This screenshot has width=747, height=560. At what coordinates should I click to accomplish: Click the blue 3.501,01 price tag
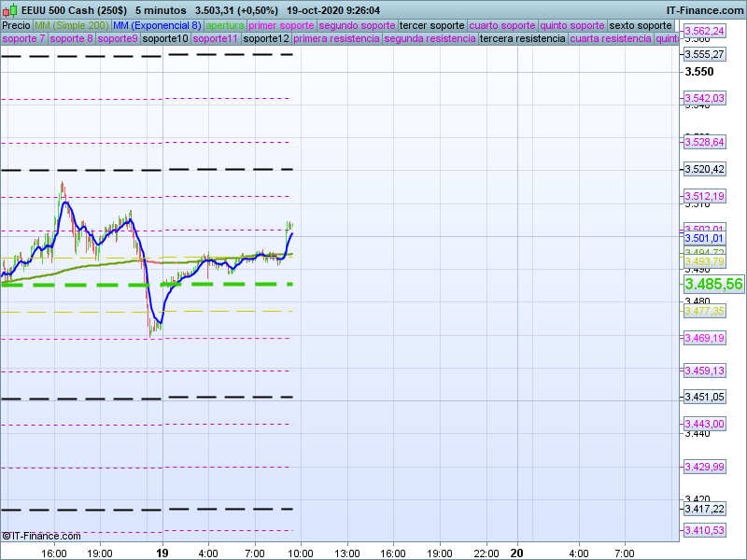pyautogui.click(x=704, y=238)
